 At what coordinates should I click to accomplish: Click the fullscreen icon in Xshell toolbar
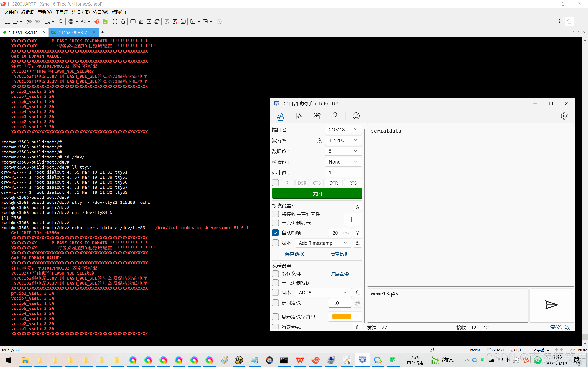click(x=115, y=22)
